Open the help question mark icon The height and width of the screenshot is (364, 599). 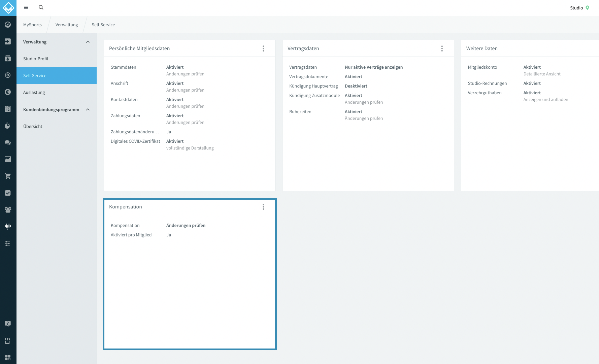point(8,324)
